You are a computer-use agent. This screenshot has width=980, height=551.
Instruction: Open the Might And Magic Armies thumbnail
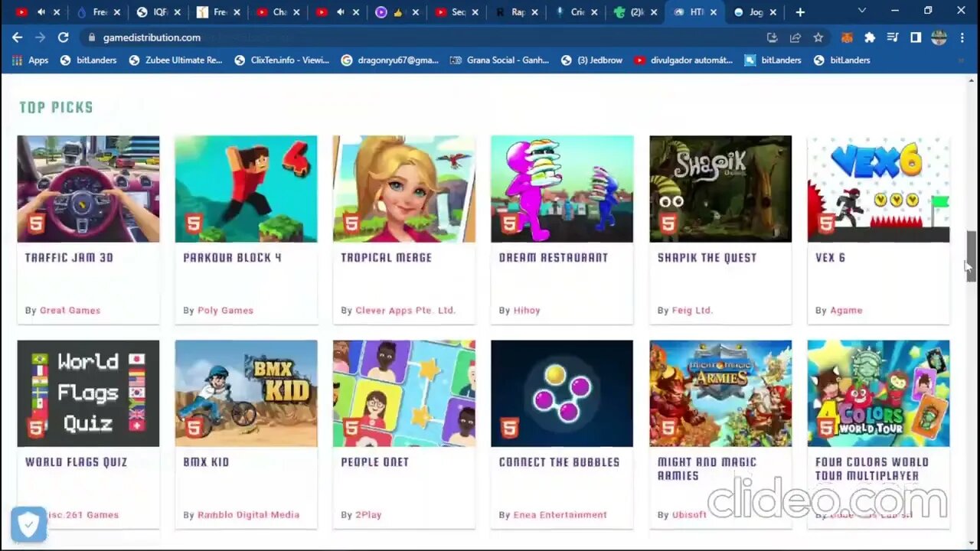[720, 393]
